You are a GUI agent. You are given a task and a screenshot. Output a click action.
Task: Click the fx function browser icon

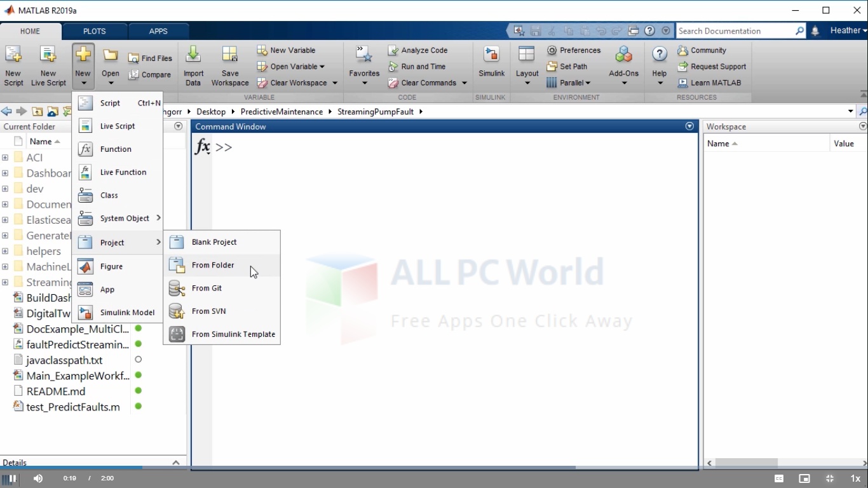pyautogui.click(x=202, y=147)
